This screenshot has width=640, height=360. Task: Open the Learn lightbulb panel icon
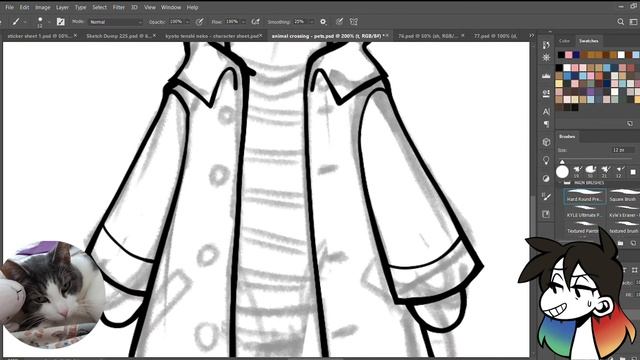[x=546, y=160]
